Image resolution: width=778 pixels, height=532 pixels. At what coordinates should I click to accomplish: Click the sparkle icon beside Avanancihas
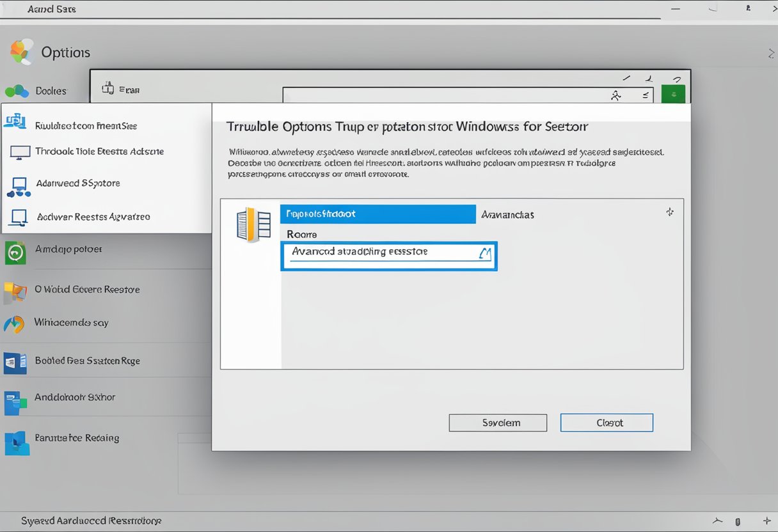[x=670, y=212]
